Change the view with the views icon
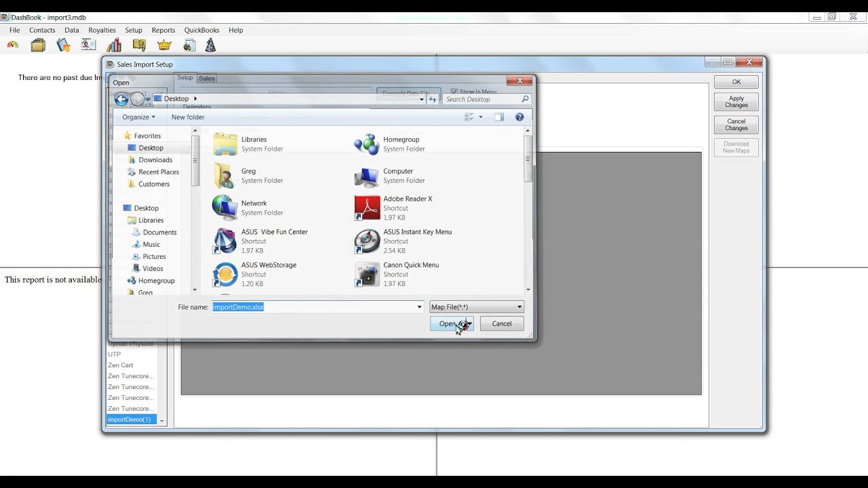This screenshot has width=868, height=488. point(469,117)
